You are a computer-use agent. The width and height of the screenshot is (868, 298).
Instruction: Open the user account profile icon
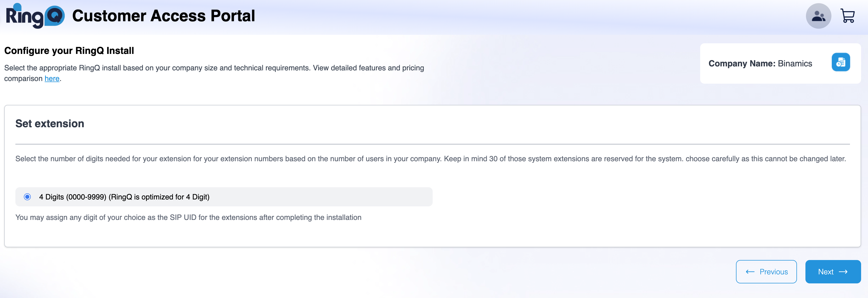point(818,16)
